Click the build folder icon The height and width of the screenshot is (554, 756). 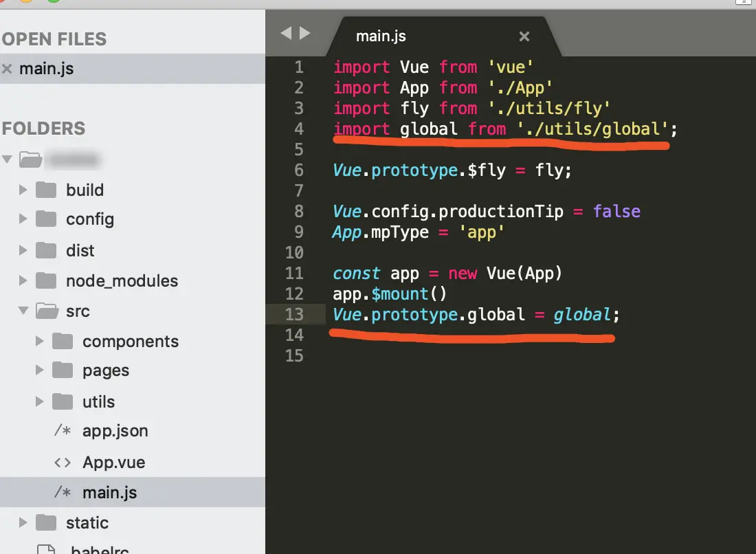tap(46, 190)
